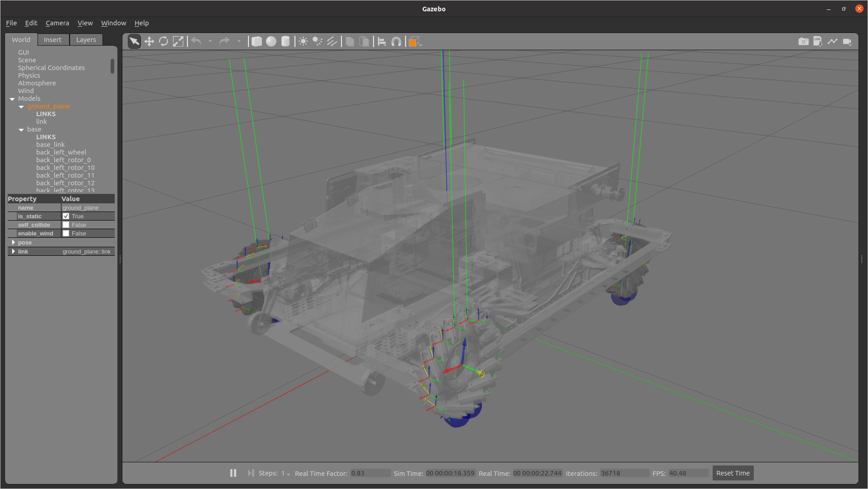
Task: Select the translate mode tool
Action: point(149,42)
